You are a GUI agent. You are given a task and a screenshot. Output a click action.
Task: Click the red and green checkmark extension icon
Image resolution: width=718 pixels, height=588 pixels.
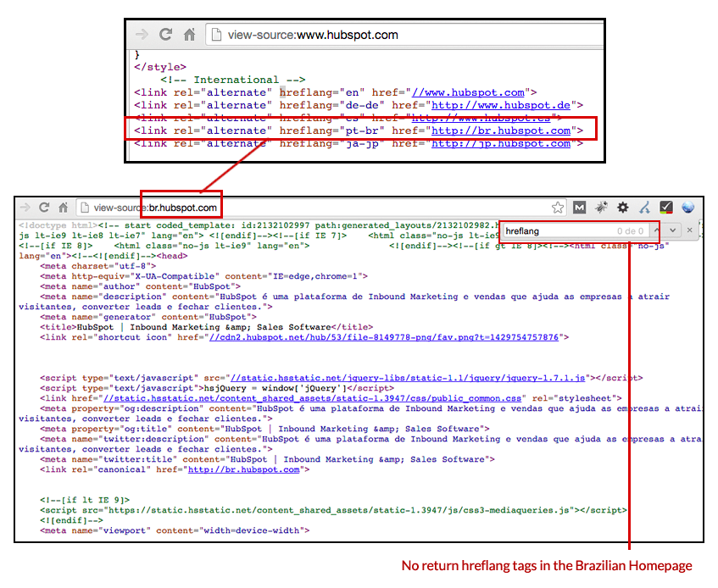pyautogui.click(x=665, y=208)
